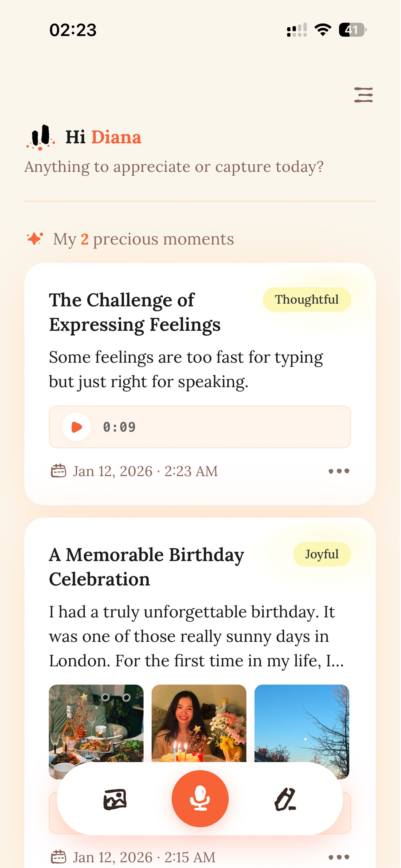
Task: Open options for The Challenge of Expressing Feelings
Action: (339, 471)
